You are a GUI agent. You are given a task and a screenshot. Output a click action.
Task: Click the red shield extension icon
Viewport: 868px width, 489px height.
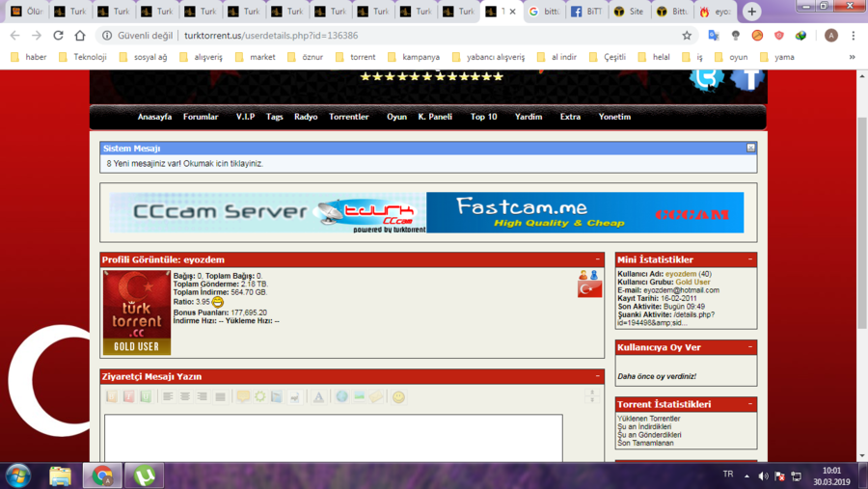click(x=779, y=36)
